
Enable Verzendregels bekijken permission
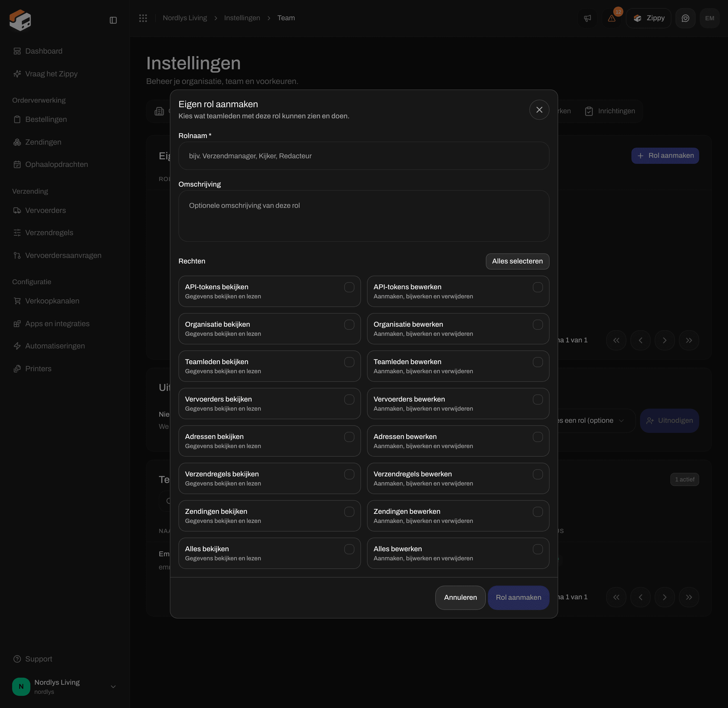click(349, 474)
